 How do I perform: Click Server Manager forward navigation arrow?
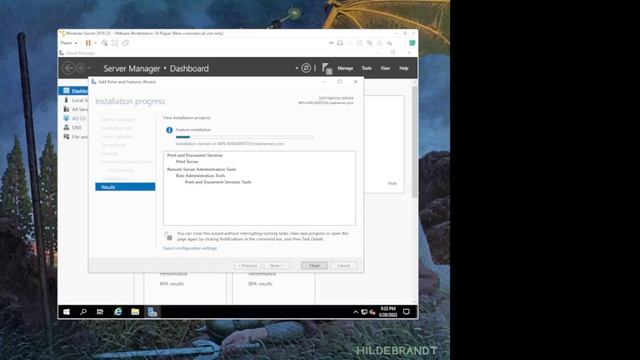tap(80, 68)
